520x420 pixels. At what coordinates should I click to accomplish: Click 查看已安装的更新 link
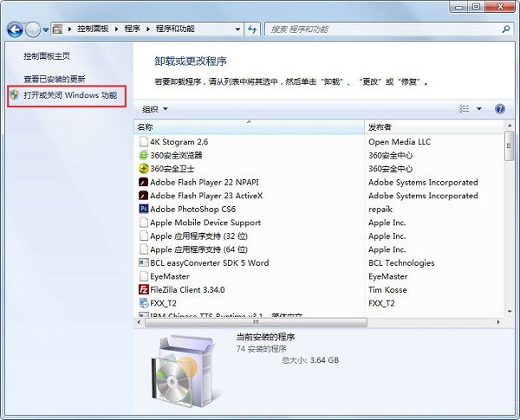click(54, 79)
